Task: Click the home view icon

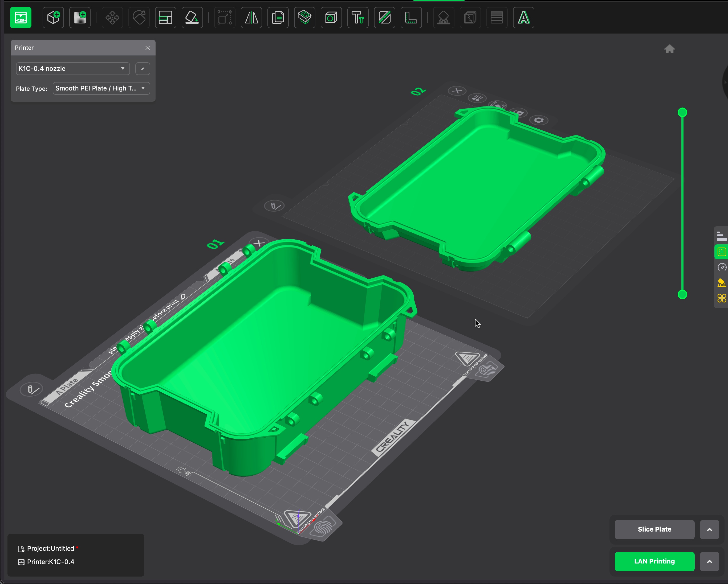Action: pos(669,49)
